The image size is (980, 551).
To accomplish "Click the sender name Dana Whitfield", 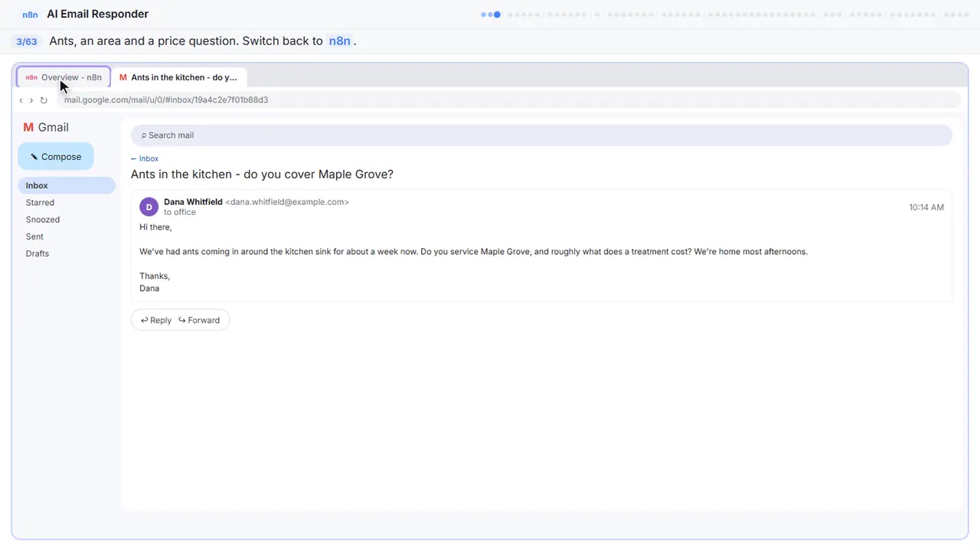I will coord(193,202).
